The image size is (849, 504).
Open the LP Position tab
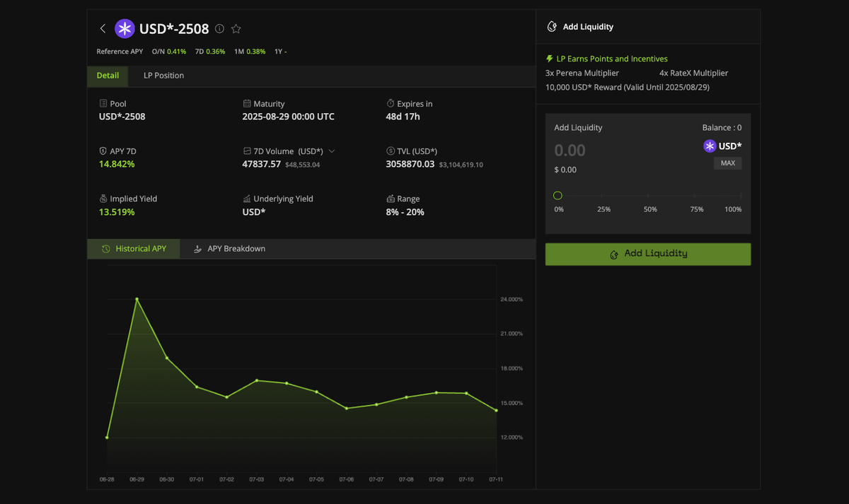163,76
